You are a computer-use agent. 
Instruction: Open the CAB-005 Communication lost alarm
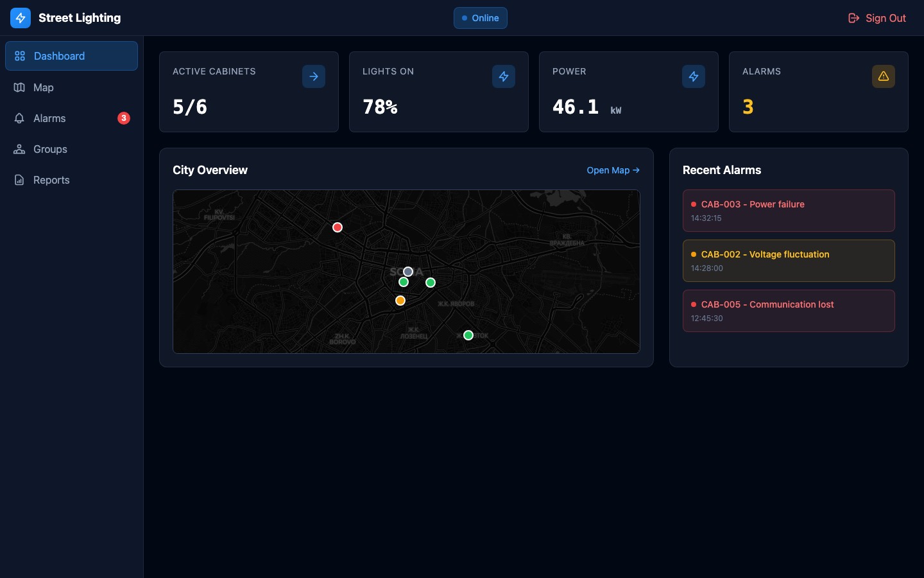tap(789, 311)
